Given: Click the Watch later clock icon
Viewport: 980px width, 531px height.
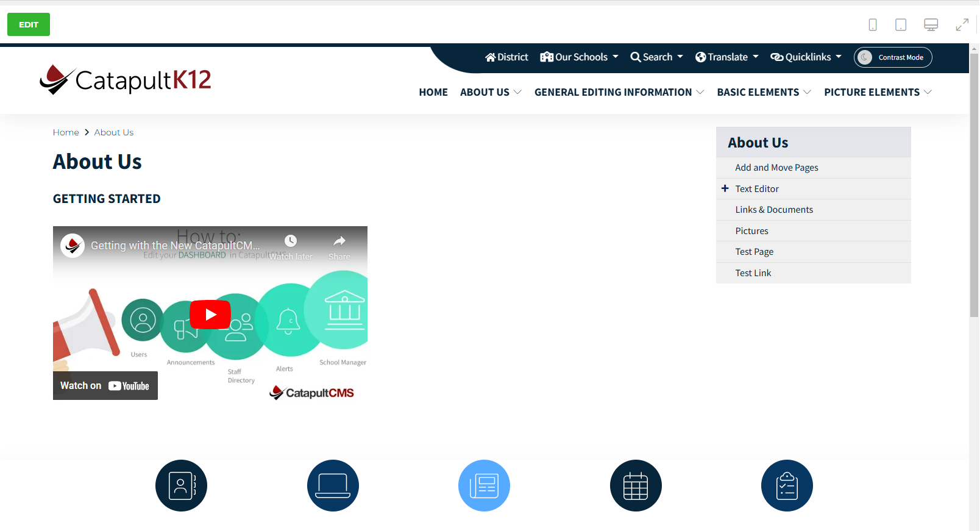Looking at the screenshot, I should 291,241.
